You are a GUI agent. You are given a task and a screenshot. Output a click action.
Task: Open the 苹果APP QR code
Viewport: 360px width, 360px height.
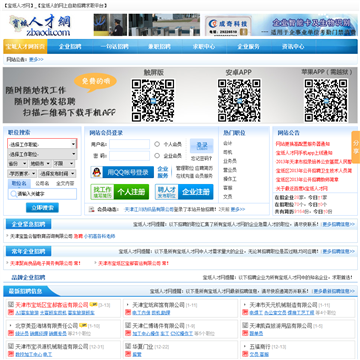(326, 100)
